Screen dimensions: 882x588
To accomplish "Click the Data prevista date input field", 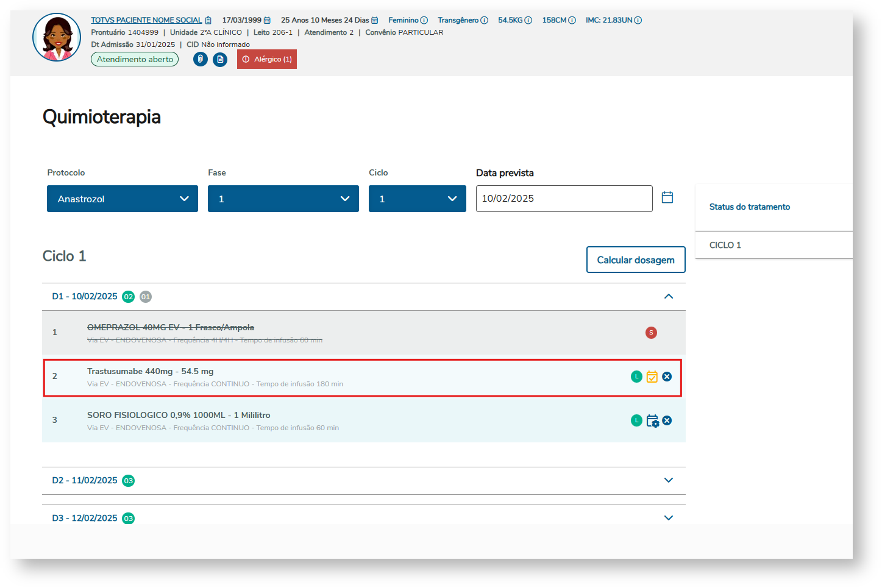I will 564,199.
